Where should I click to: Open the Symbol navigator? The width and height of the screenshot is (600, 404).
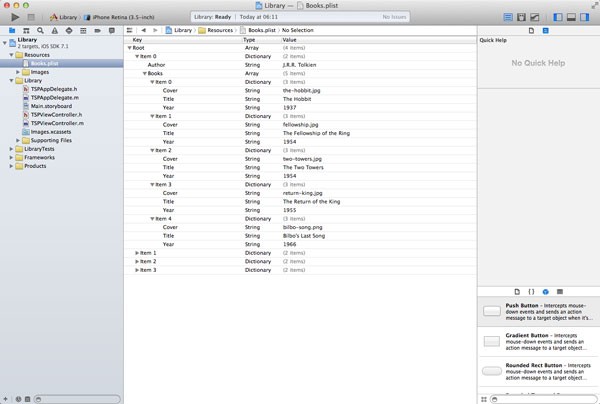(26, 30)
